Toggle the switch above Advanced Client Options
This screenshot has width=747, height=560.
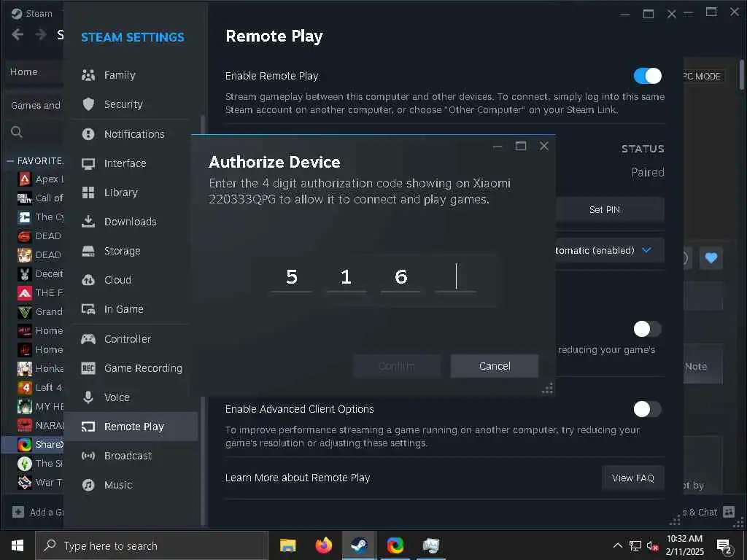coord(648,329)
